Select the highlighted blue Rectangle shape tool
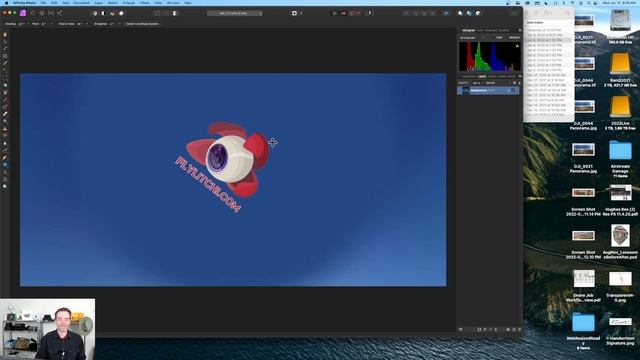The height and width of the screenshot is (360, 640). (5, 164)
